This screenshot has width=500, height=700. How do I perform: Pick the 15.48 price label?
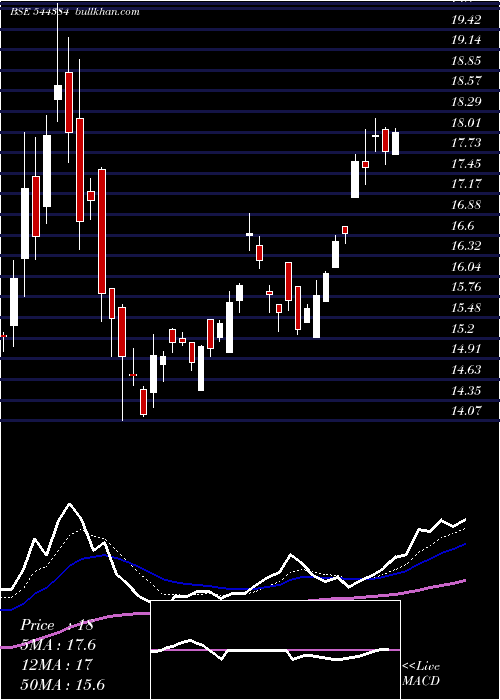(466, 308)
